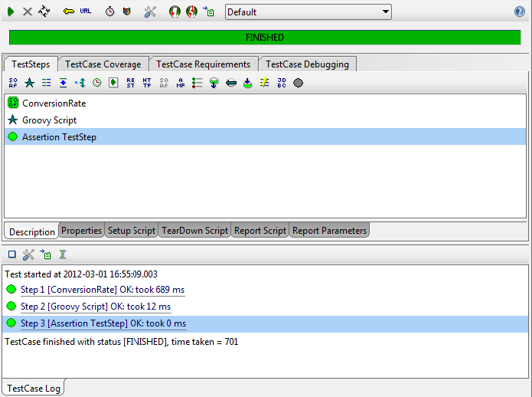Add an AMF request test step
The image size is (532, 397).
pyautogui.click(x=181, y=83)
